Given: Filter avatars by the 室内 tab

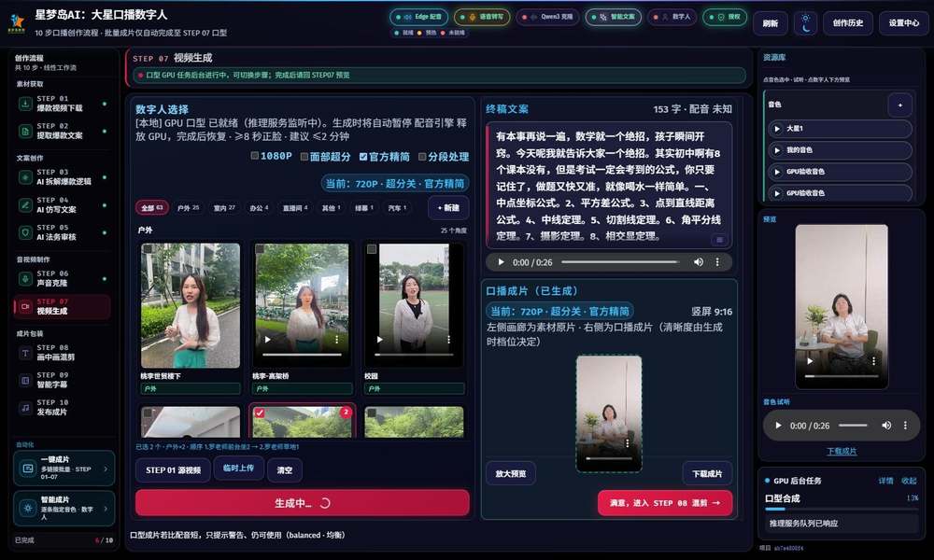Looking at the screenshot, I should tap(224, 208).
